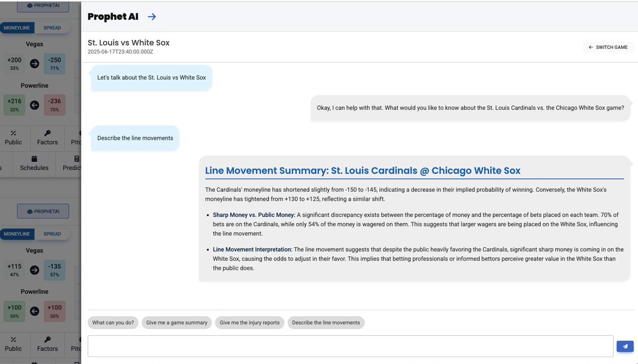Image resolution: width=638 pixels, height=364 pixels.
Task: Select Spread toggle in the upper card
Action: click(52, 28)
